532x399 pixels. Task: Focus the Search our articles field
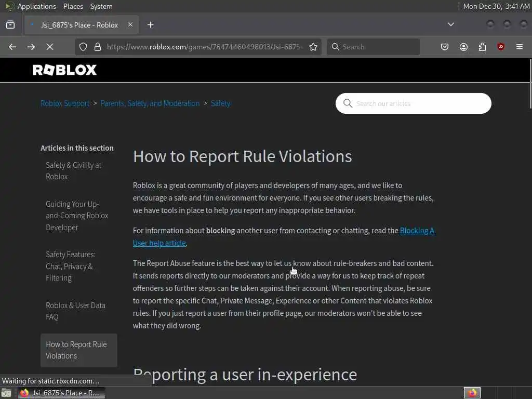(413, 103)
